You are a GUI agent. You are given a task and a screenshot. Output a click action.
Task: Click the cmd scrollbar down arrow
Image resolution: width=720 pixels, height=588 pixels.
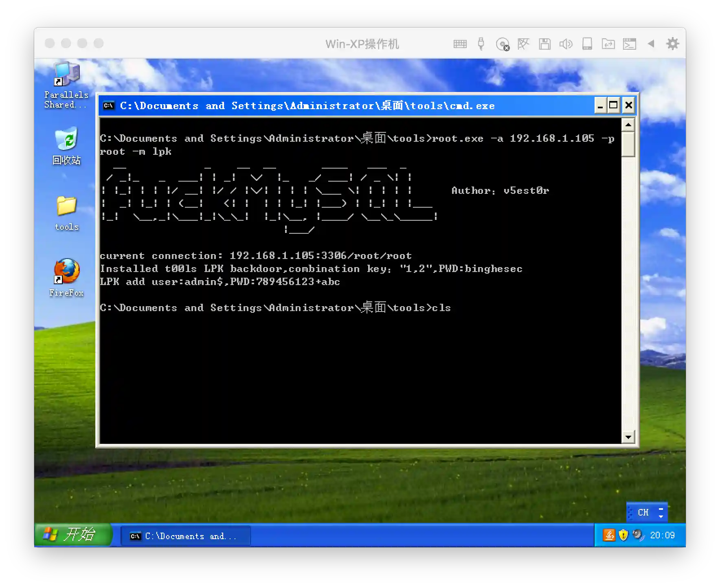click(628, 437)
